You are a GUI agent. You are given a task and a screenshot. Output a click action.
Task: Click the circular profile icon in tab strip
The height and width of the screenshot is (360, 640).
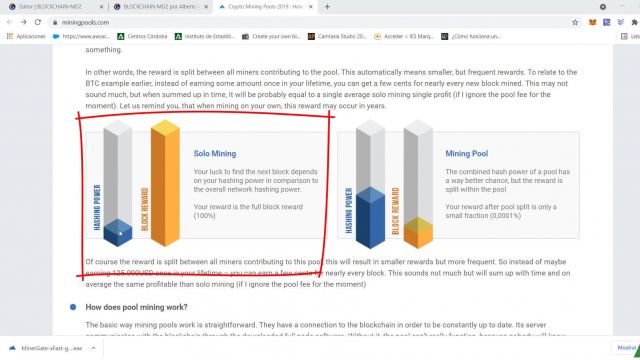click(603, 7)
